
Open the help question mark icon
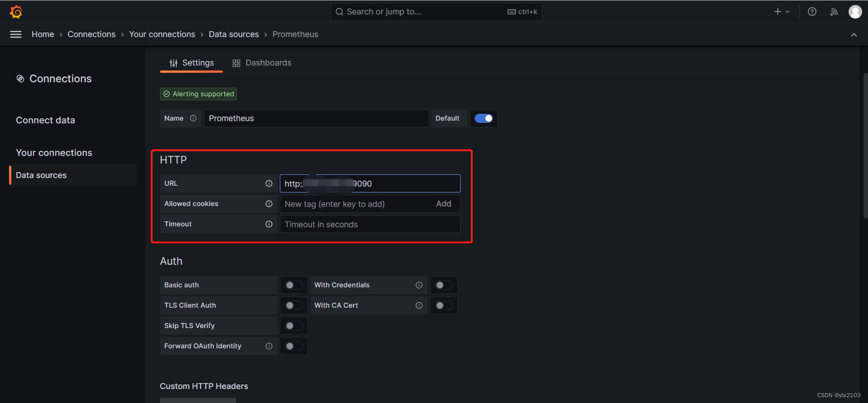pyautogui.click(x=812, y=12)
